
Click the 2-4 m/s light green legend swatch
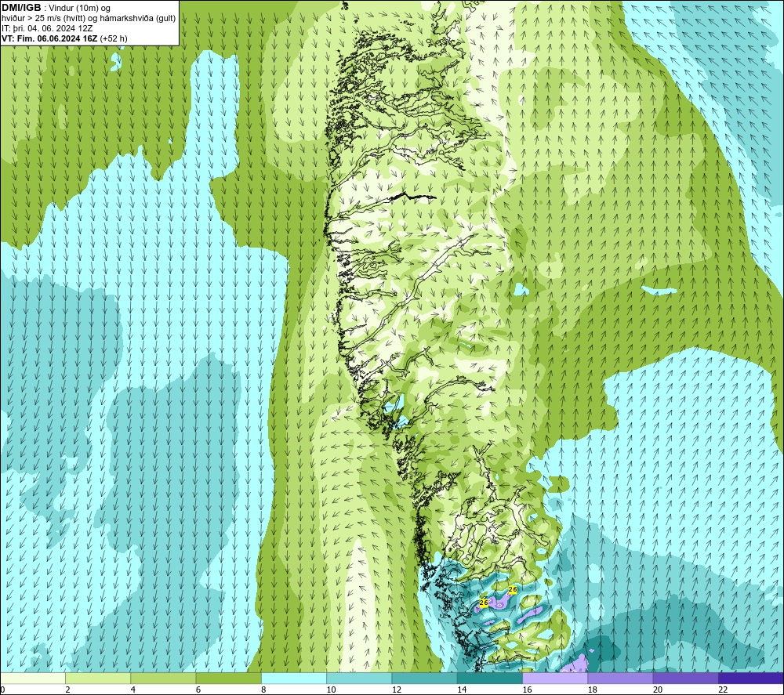(98, 678)
